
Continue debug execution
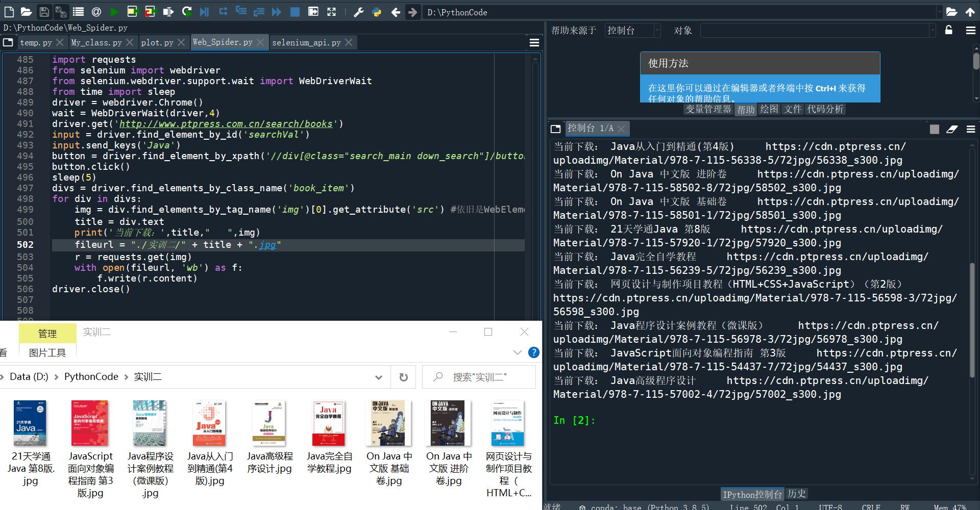point(277,12)
